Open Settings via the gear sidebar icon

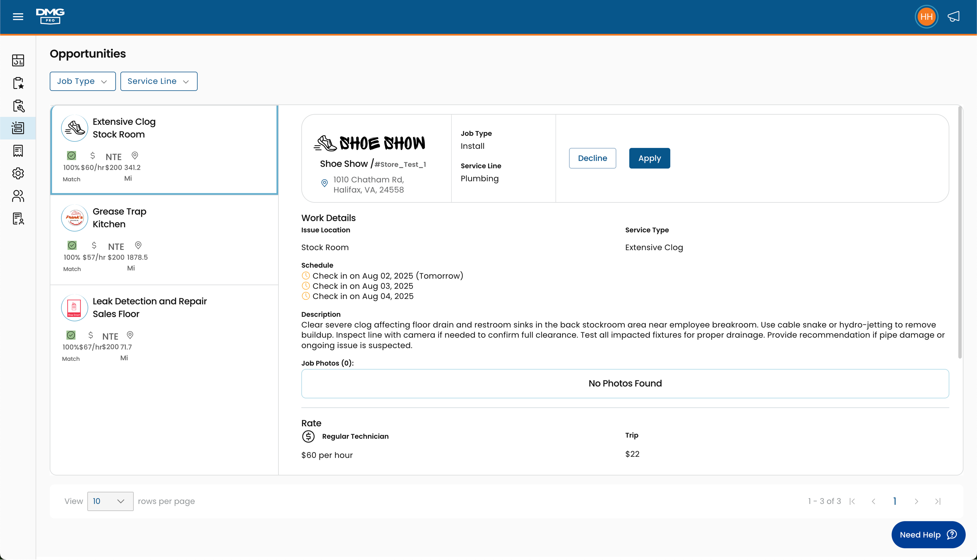(x=18, y=173)
